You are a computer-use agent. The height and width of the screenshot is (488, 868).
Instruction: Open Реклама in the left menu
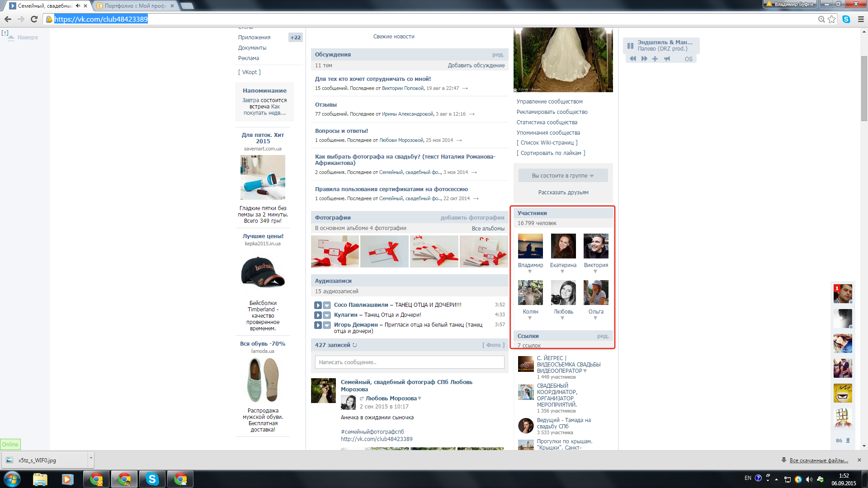[x=249, y=58]
